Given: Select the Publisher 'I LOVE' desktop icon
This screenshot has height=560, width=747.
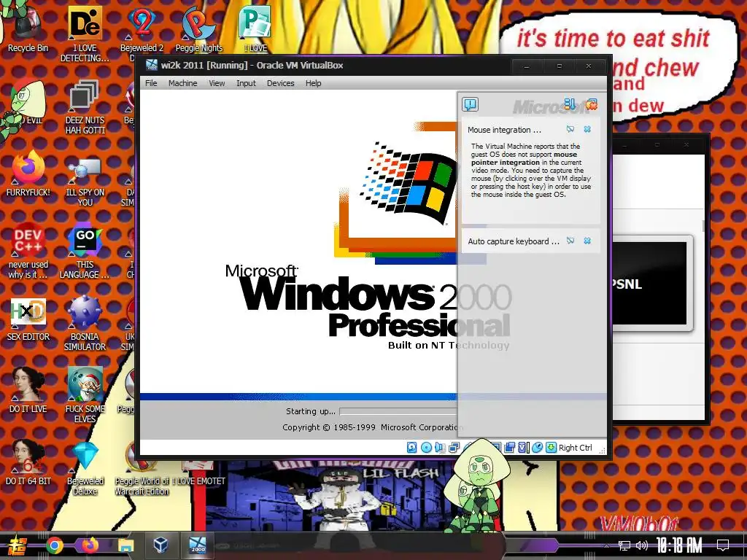Looking at the screenshot, I should pos(255,28).
